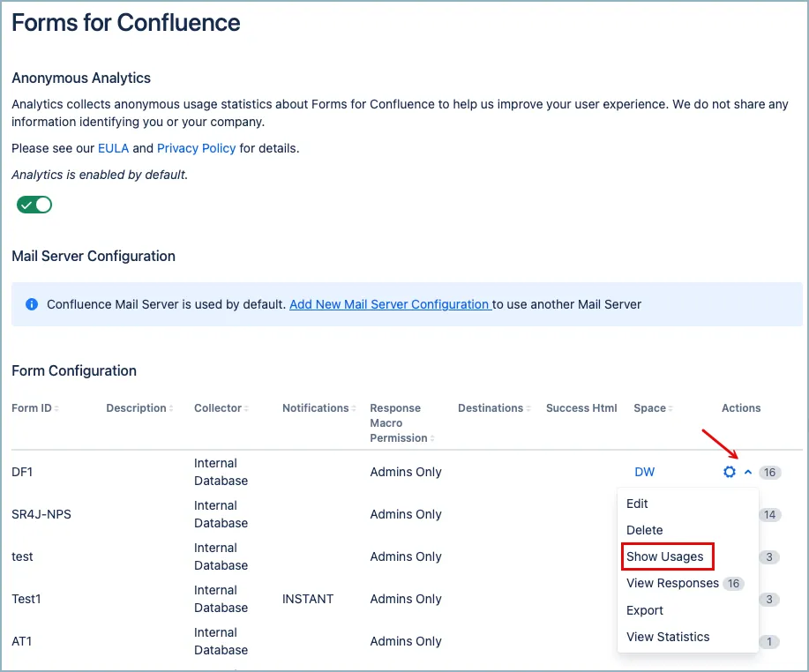The height and width of the screenshot is (672, 809).
Task: Sort table by Description column
Action: [139, 408]
